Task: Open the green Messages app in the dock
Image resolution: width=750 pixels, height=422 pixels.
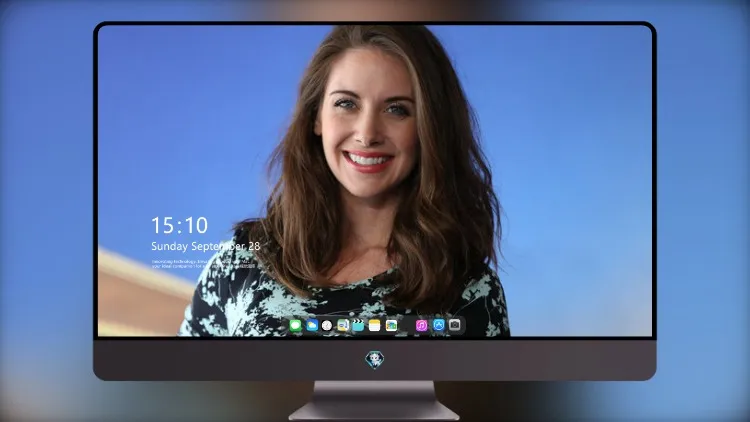Action: [295, 325]
